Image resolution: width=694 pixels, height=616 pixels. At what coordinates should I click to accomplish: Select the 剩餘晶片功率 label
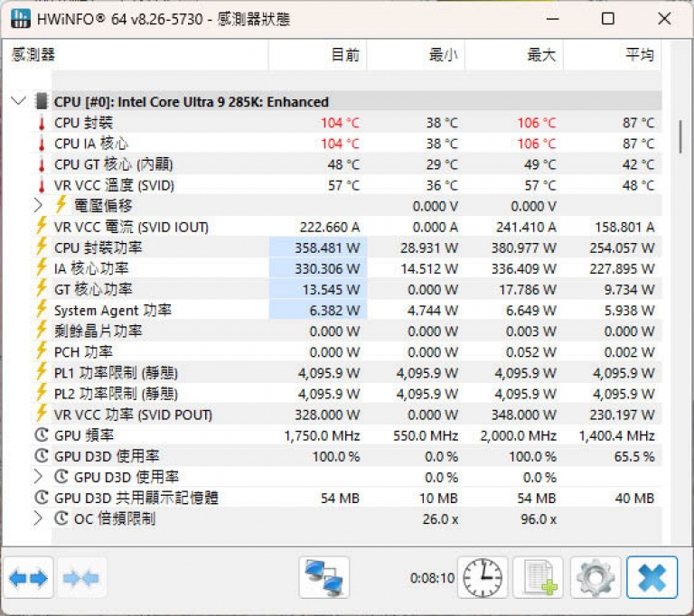click(98, 331)
